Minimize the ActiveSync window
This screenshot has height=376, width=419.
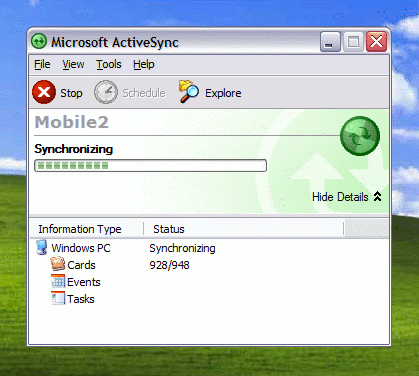click(330, 42)
